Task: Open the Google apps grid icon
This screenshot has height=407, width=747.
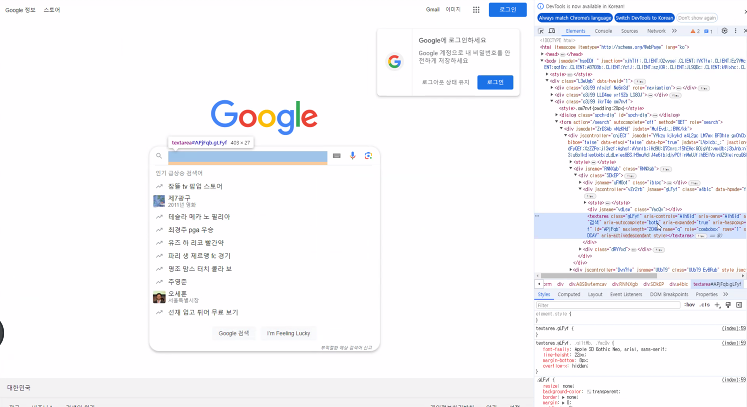Action: [476, 10]
